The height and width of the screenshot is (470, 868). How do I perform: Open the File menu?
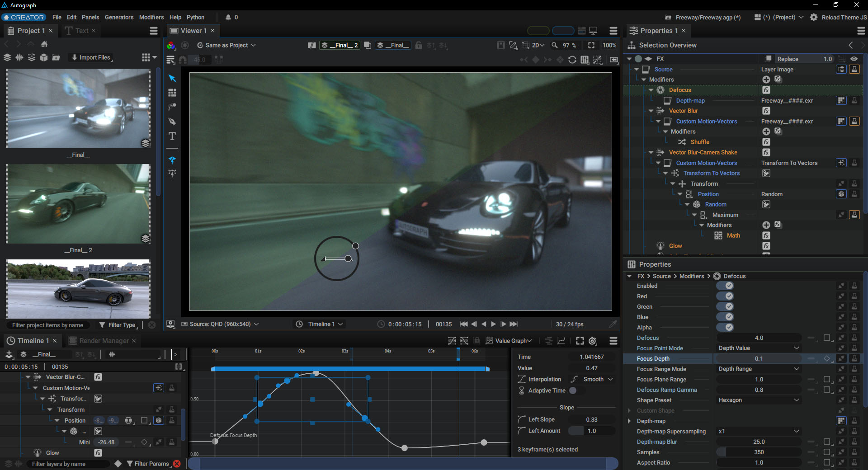coord(57,17)
